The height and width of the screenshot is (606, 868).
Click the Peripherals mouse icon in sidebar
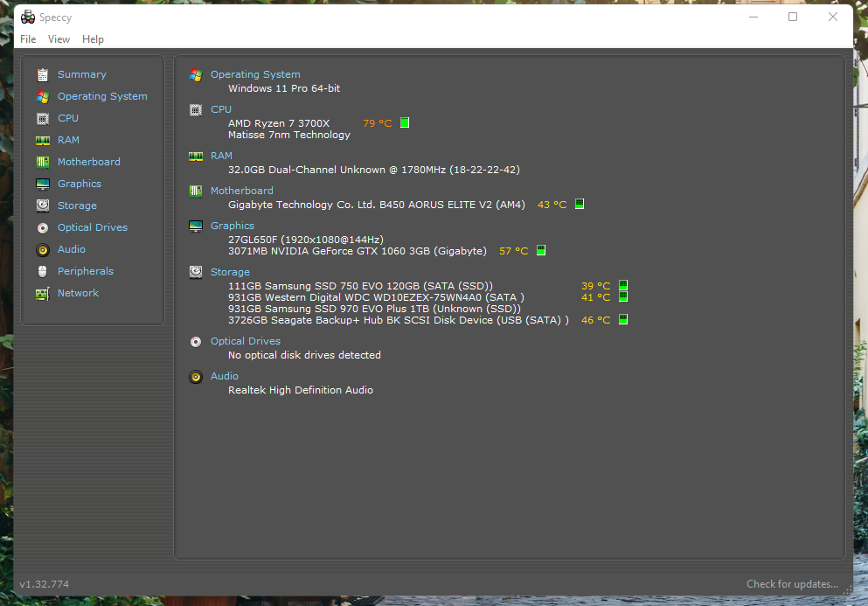pyautogui.click(x=43, y=271)
